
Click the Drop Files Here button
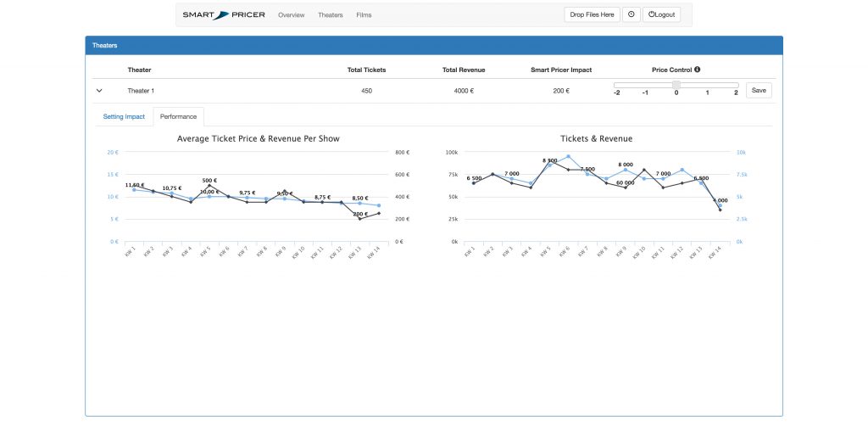(x=592, y=15)
